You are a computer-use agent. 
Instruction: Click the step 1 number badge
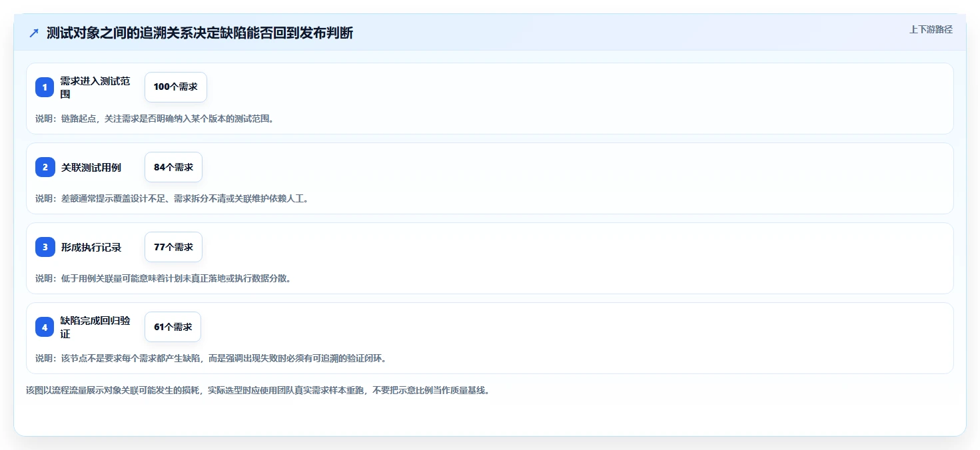[x=45, y=87]
